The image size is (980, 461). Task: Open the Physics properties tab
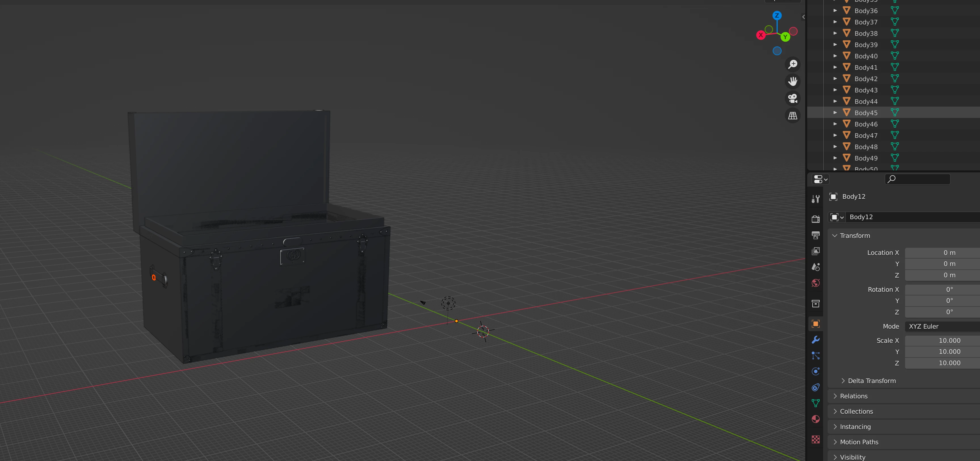(815, 371)
